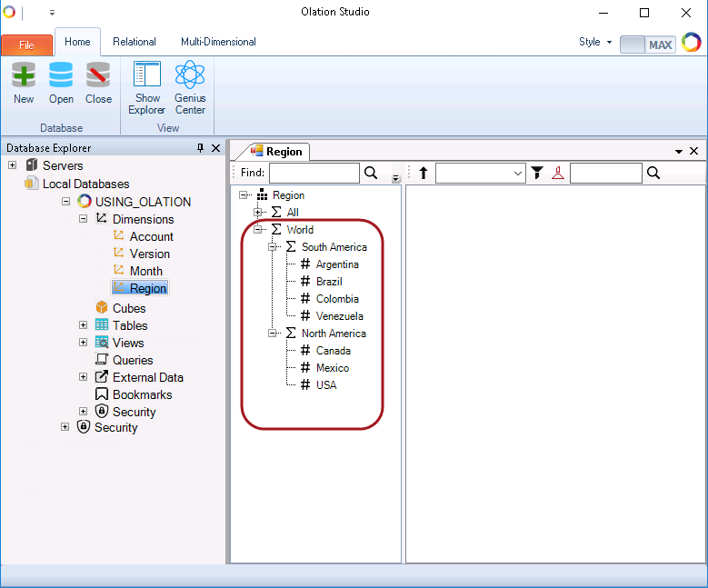708x588 pixels.
Task: Expand the Servers tree node
Action: (x=13, y=165)
